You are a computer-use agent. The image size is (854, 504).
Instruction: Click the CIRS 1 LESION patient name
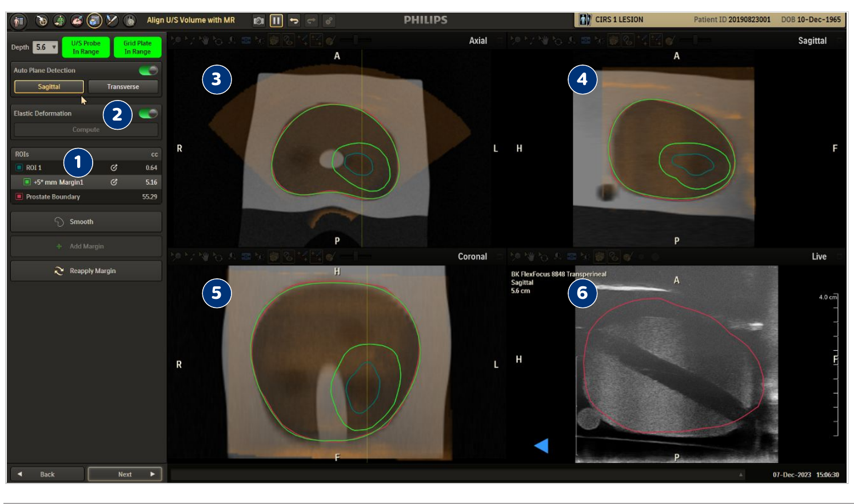(619, 19)
